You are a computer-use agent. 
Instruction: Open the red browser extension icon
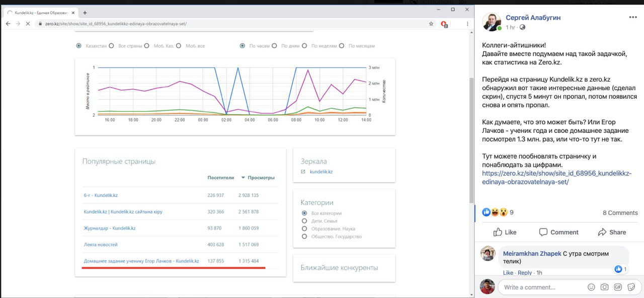point(444,24)
